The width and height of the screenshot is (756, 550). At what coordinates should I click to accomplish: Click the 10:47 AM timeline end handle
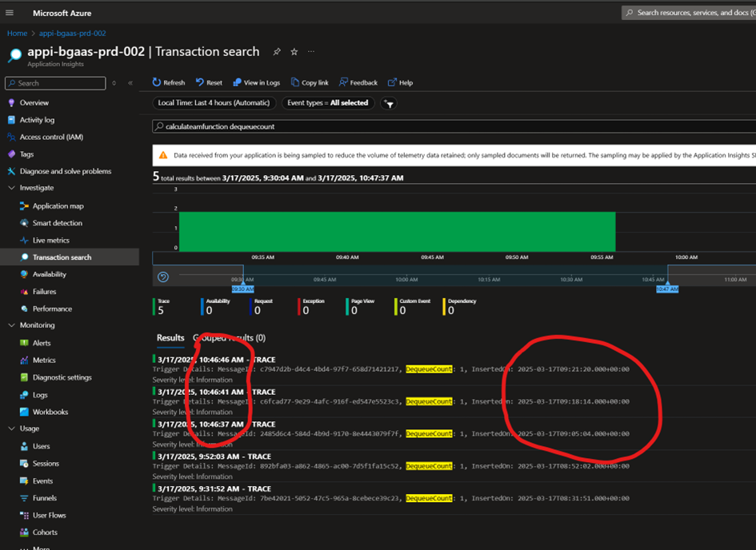667,289
